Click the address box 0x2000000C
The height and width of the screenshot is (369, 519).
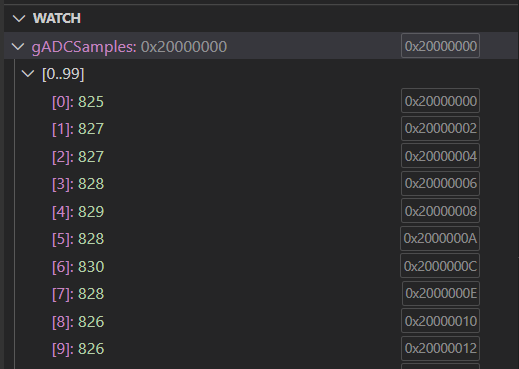[x=440, y=266]
